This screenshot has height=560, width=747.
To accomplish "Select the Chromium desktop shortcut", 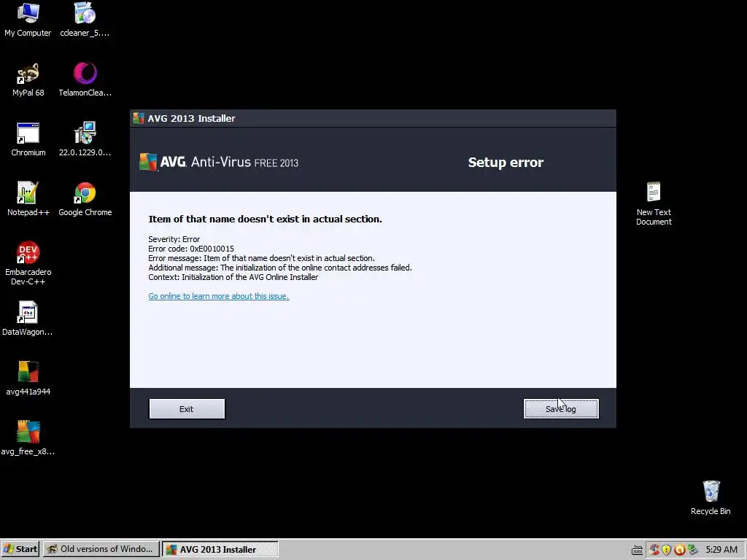I will (28, 139).
